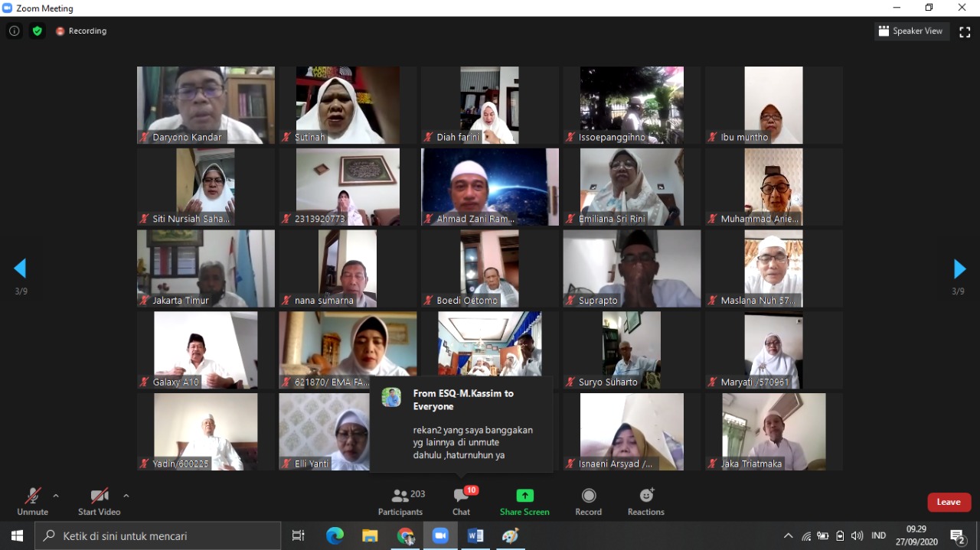Switch to Speaker View
The height and width of the screenshot is (550, 980).
[x=911, y=31]
